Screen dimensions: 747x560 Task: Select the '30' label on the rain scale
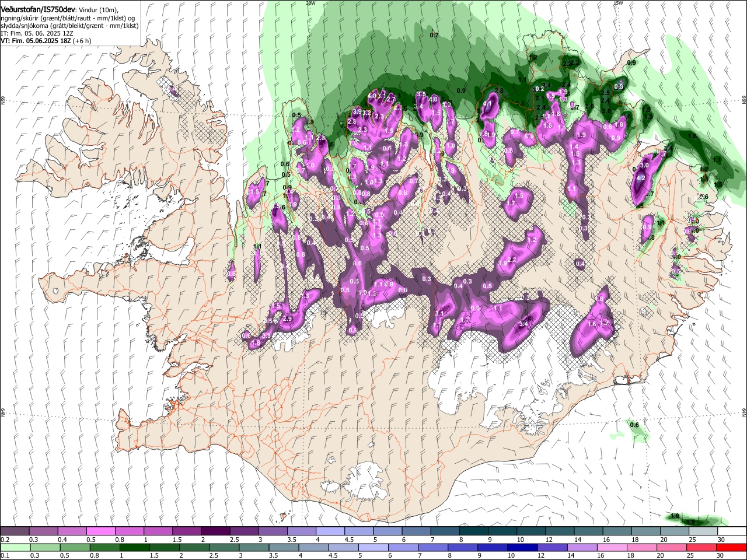(x=721, y=556)
